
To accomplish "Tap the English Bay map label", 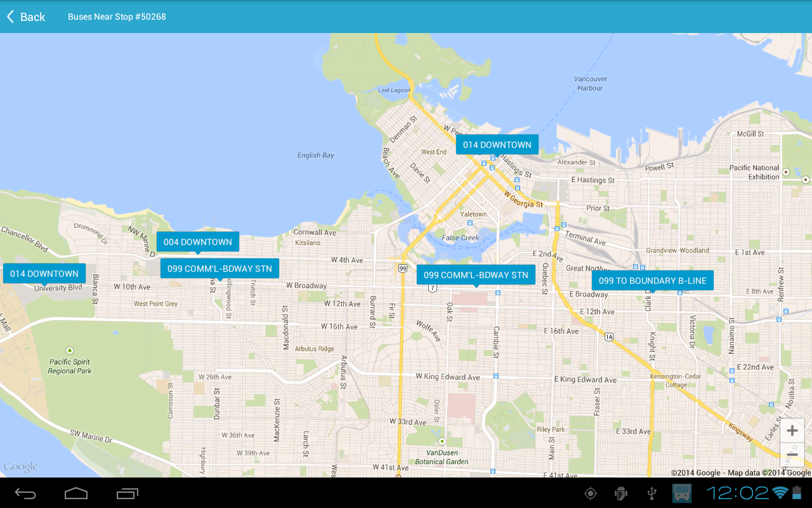I will click(x=316, y=155).
